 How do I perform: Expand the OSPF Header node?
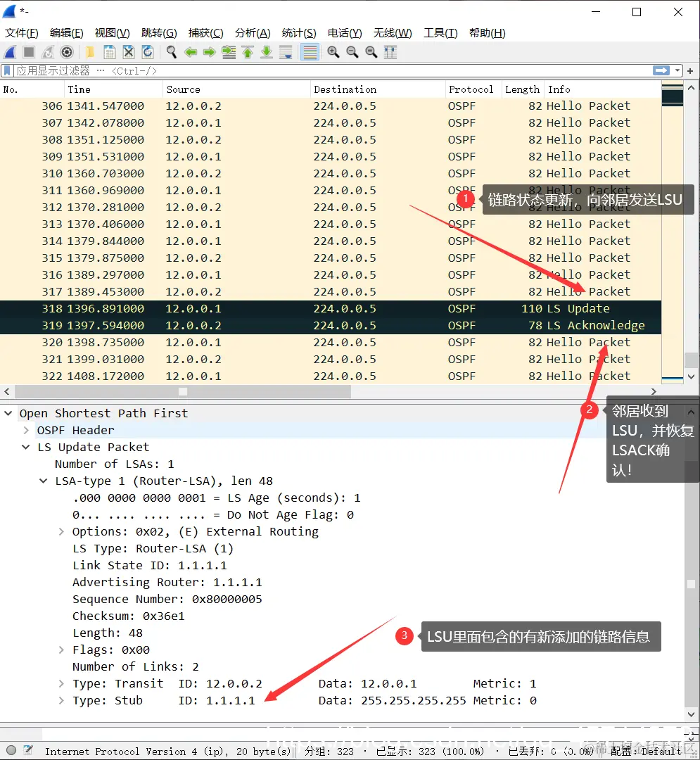(26, 431)
